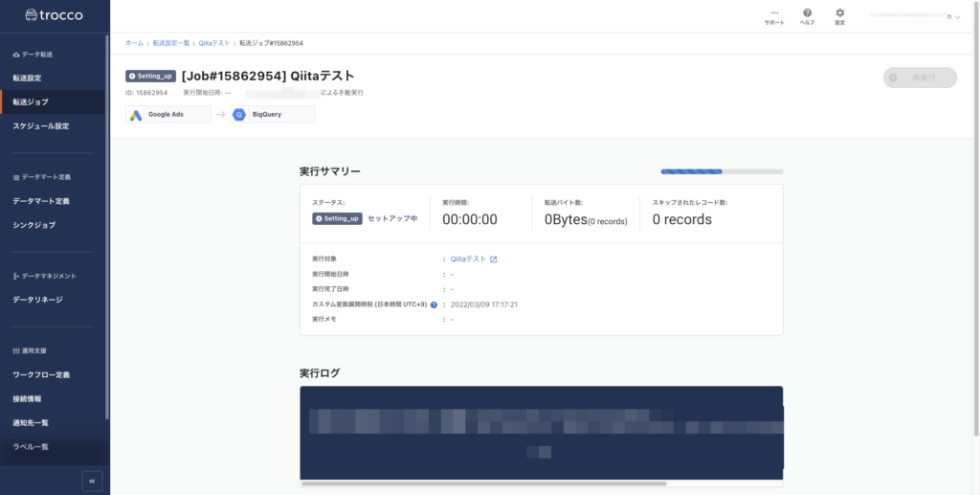The width and height of the screenshot is (980, 495).
Task: Select 転送設定 in sidebar
Action: coord(27,78)
